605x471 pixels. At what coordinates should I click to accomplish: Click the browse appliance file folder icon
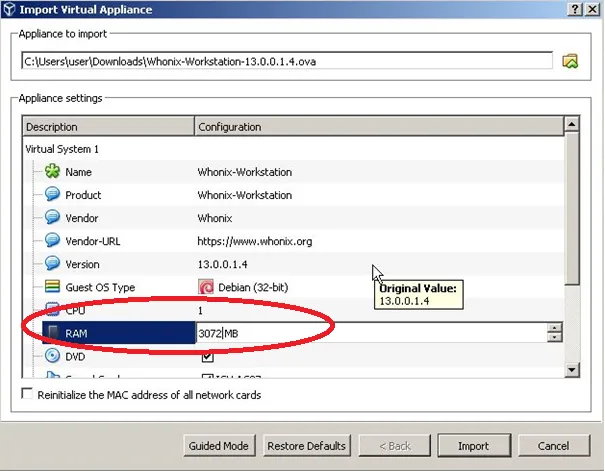(x=570, y=61)
